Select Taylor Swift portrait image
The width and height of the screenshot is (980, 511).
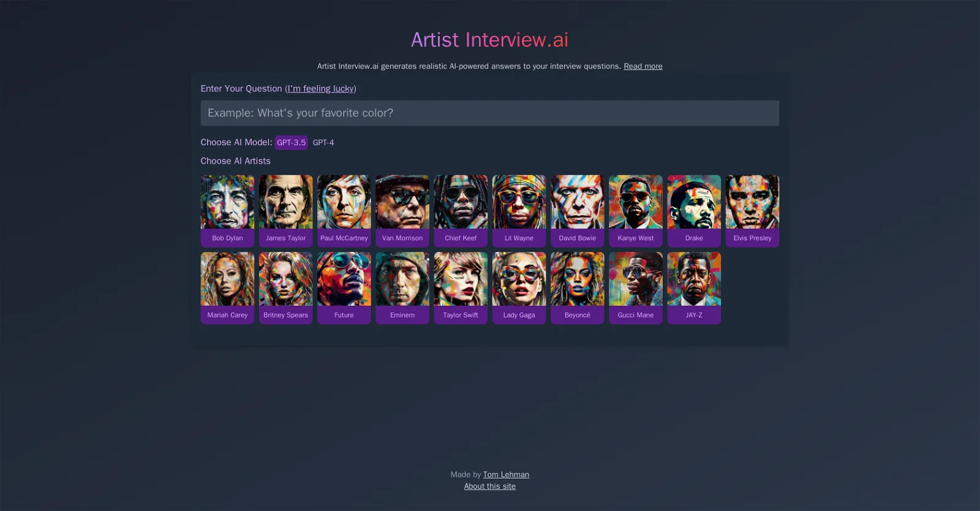pos(461,279)
